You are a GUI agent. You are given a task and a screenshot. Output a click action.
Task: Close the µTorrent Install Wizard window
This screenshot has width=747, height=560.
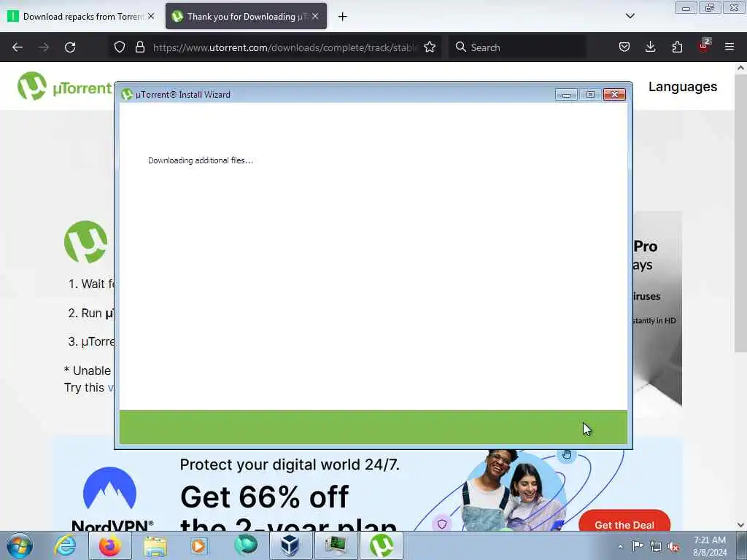(614, 95)
